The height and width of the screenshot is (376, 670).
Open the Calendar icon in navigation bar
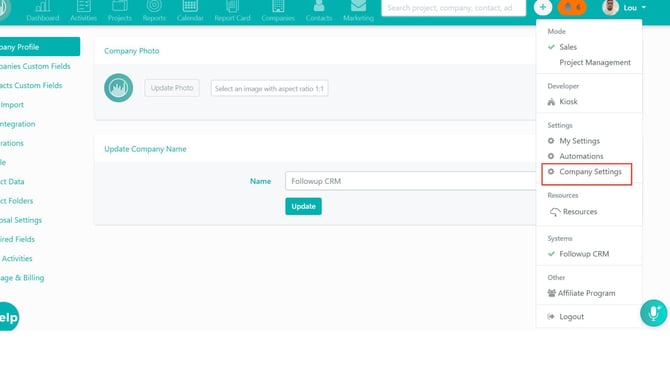point(190,6)
